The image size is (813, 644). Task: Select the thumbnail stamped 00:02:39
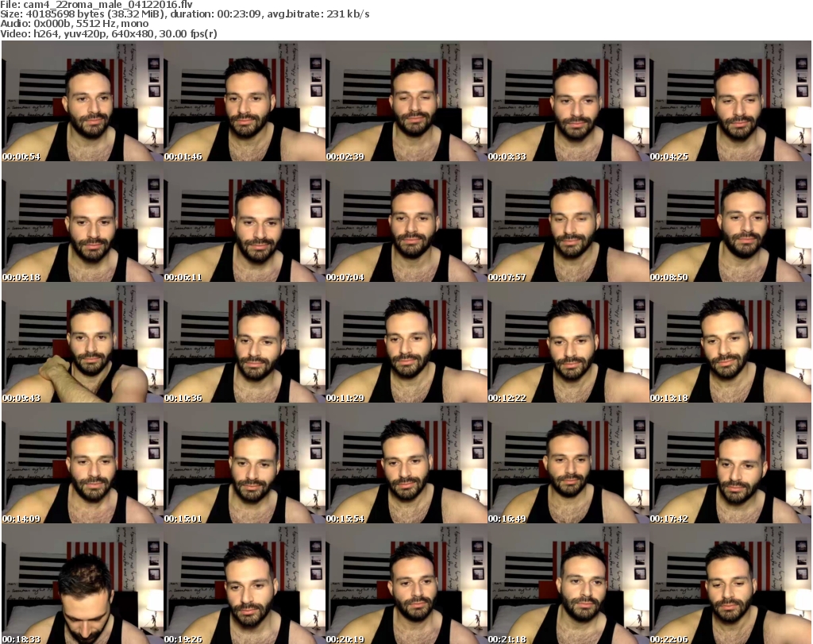(x=406, y=101)
